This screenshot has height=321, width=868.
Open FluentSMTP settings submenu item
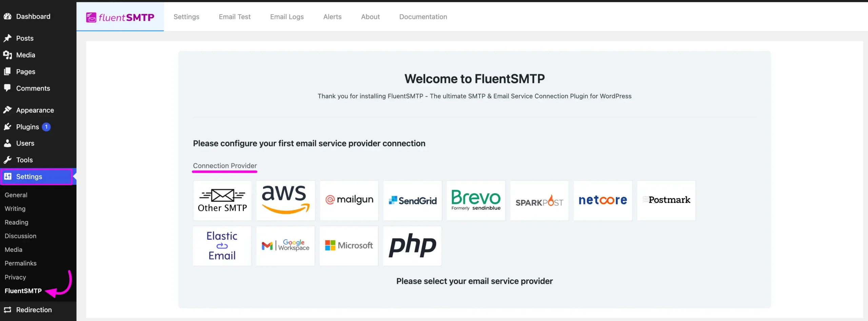[x=23, y=290]
